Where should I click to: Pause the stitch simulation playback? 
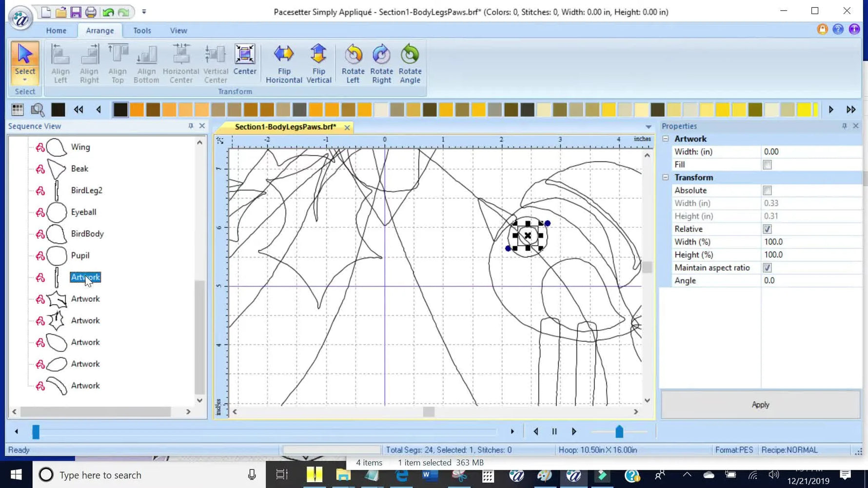coord(554,431)
